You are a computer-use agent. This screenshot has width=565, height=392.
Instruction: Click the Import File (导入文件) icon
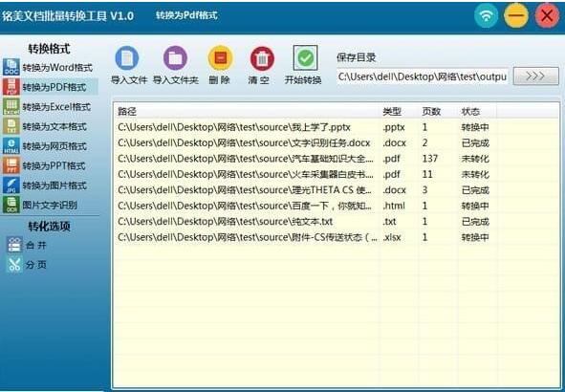127,58
